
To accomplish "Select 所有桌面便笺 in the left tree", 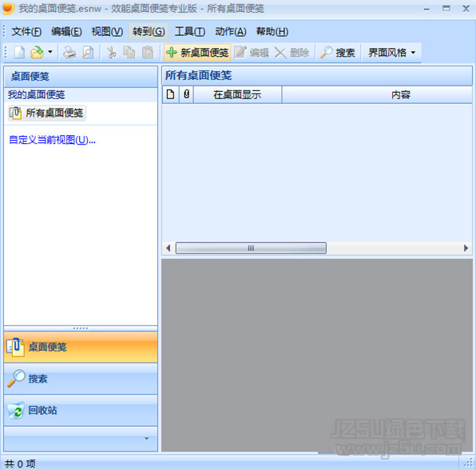I will [47, 113].
